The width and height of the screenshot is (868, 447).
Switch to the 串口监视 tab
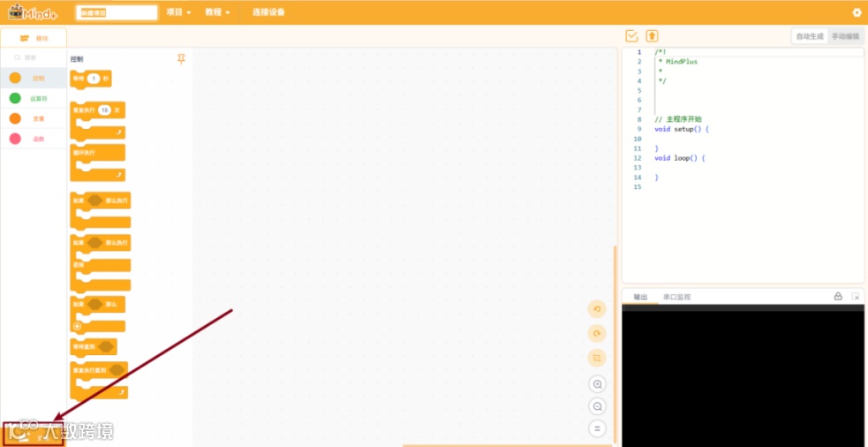point(676,297)
